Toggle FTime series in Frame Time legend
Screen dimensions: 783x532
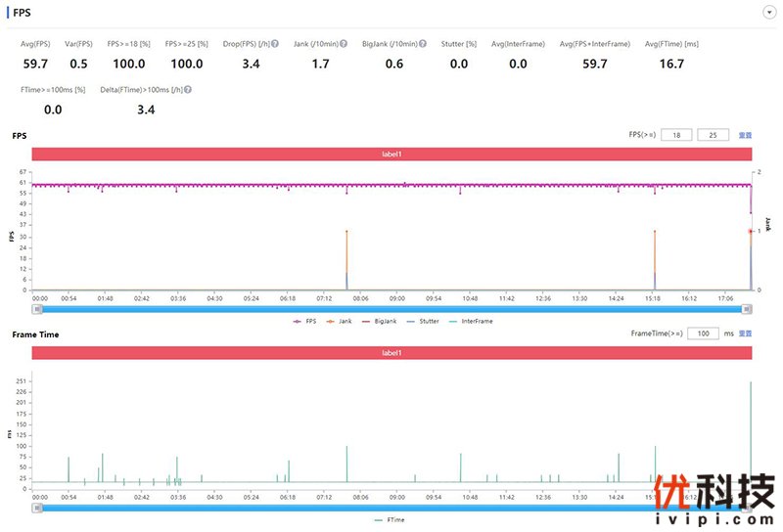pos(390,519)
